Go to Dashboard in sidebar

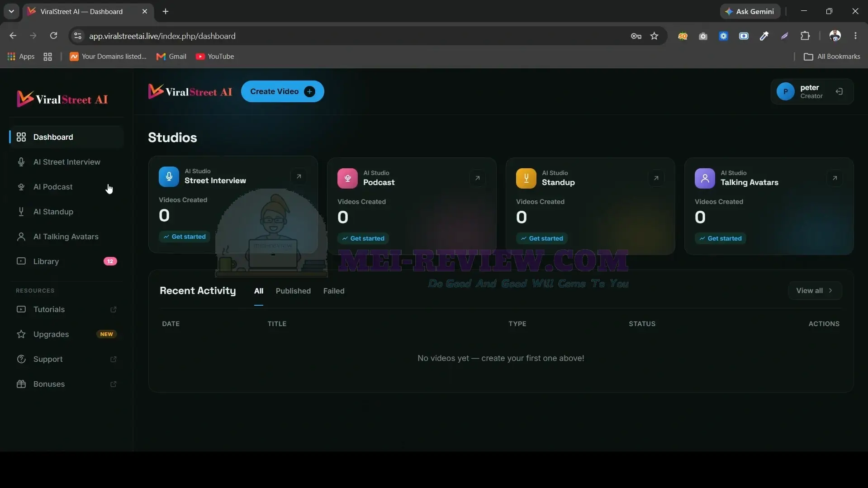66,137
